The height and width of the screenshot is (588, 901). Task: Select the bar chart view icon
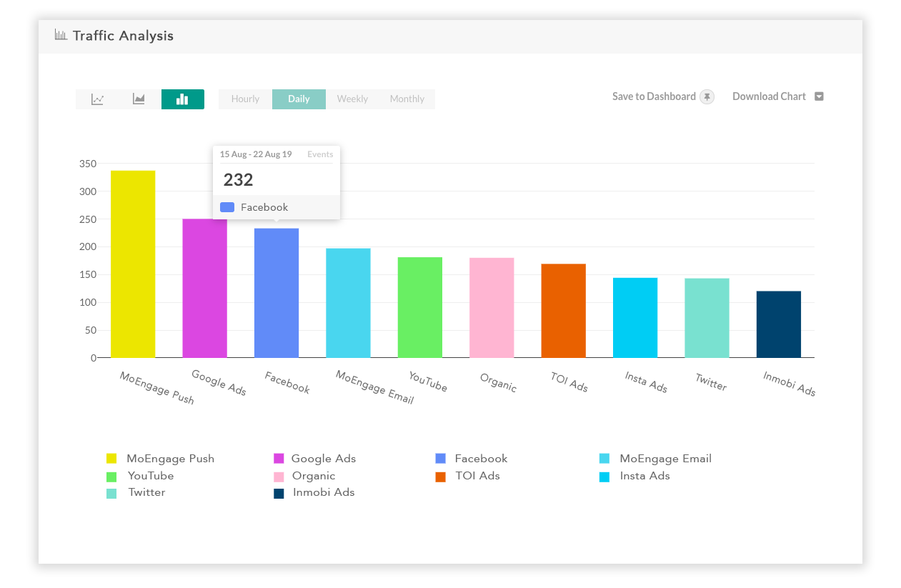pos(182,99)
